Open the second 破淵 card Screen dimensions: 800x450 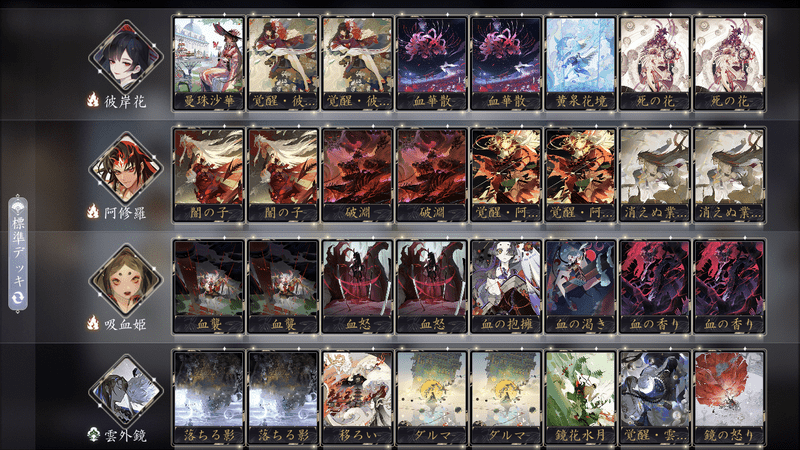pyautogui.click(x=432, y=174)
